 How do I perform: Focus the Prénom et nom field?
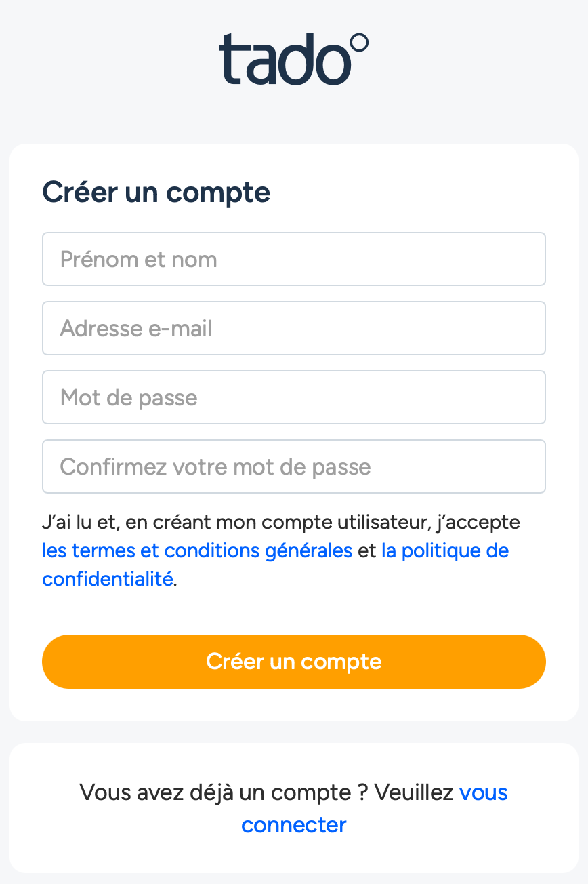[x=294, y=259]
